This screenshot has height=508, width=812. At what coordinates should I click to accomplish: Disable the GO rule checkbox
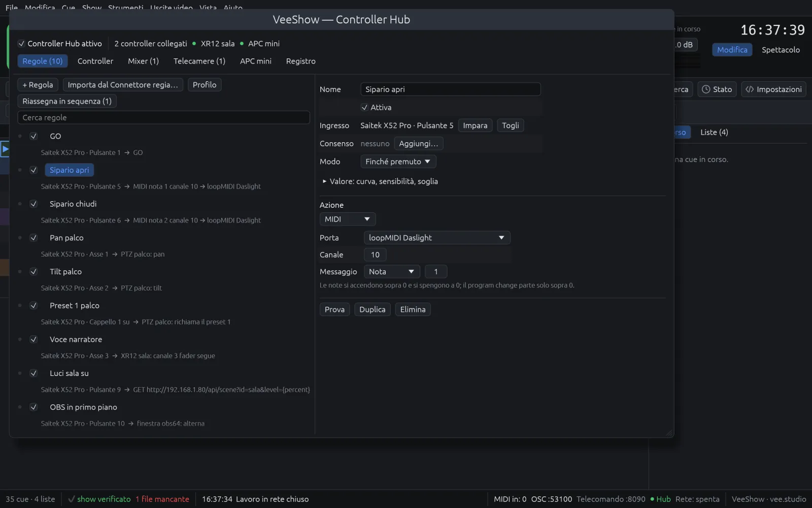(x=33, y=136)
